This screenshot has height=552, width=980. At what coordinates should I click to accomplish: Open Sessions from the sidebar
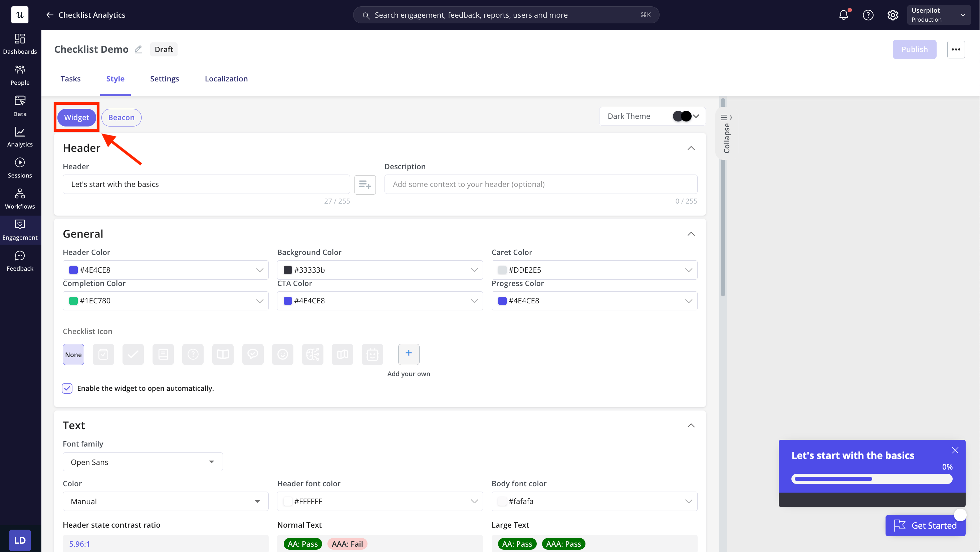click(20, 168)
